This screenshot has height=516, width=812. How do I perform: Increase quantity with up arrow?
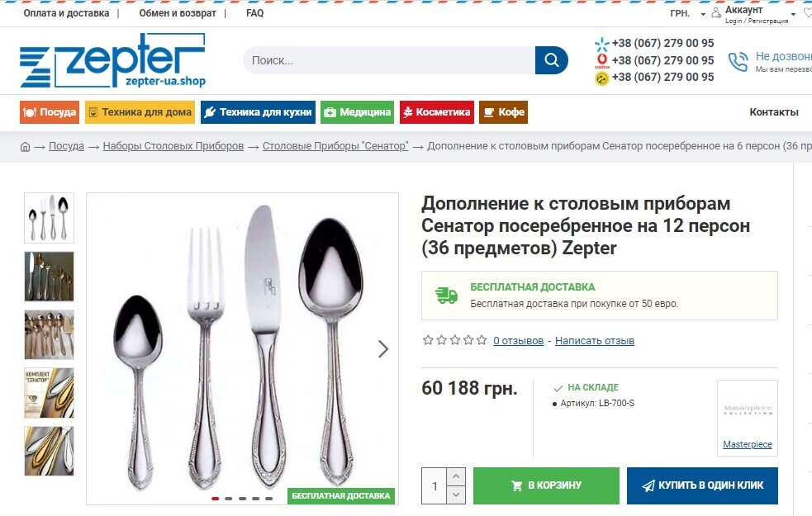[456, 476]
